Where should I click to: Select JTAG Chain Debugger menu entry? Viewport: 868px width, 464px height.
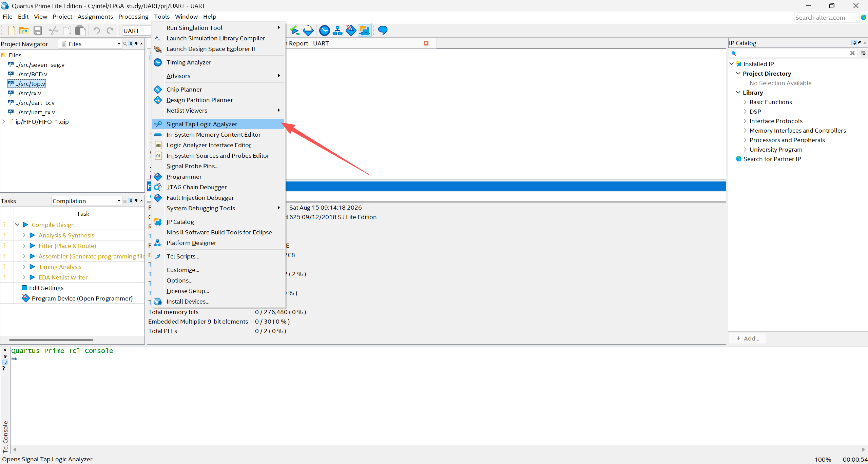coord(218,187)
